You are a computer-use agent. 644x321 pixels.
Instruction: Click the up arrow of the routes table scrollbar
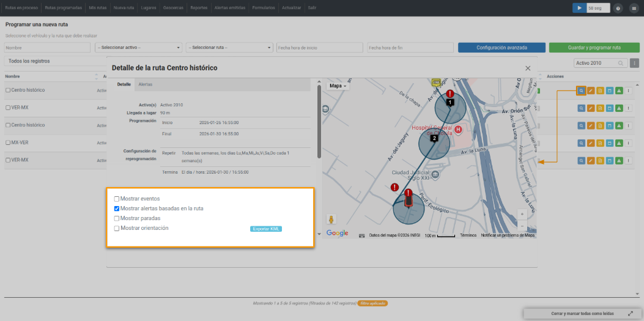[x=637, y=84]
